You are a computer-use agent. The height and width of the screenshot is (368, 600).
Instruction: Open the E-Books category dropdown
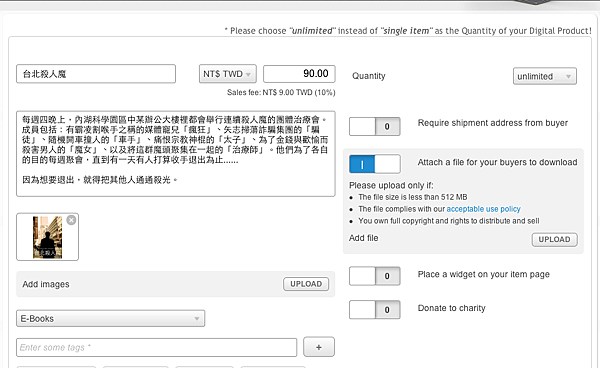point(111,318)
